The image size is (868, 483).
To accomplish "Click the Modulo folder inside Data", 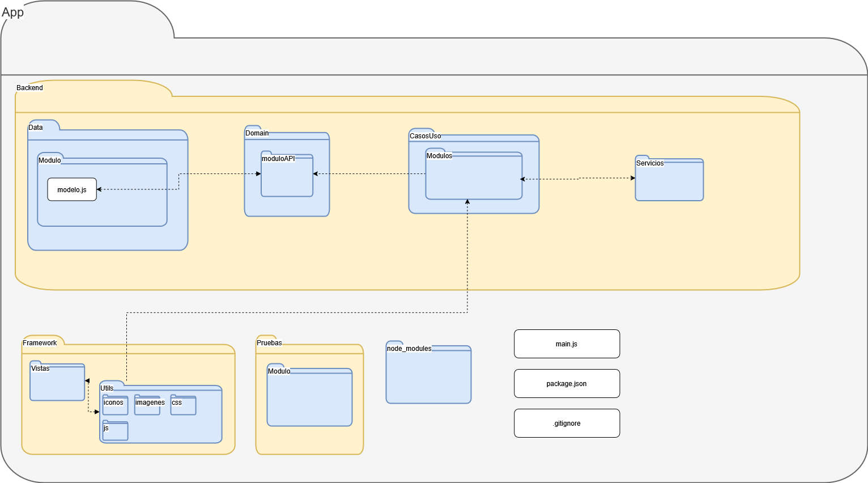I will click(102, 189).
